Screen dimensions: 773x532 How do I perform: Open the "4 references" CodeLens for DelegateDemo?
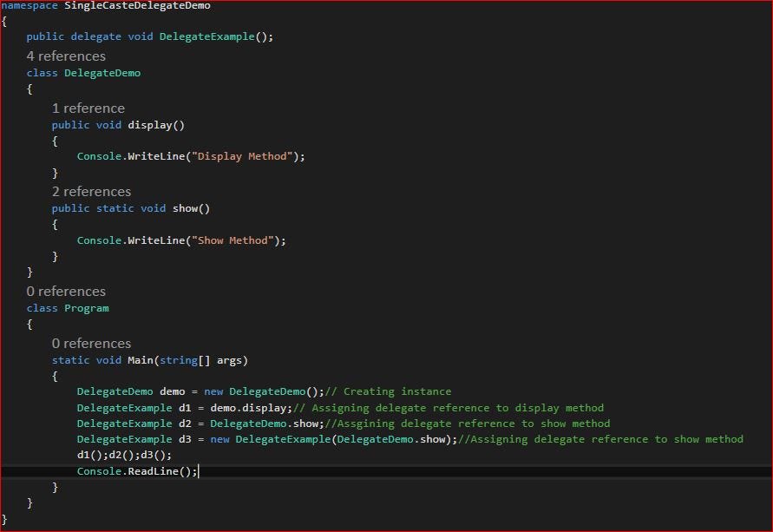coord(67,56)
